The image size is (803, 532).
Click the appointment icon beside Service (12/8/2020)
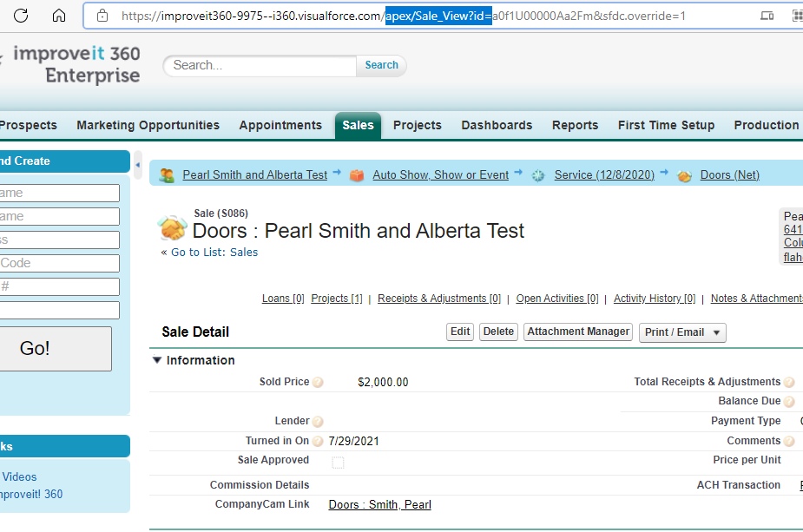538,175
